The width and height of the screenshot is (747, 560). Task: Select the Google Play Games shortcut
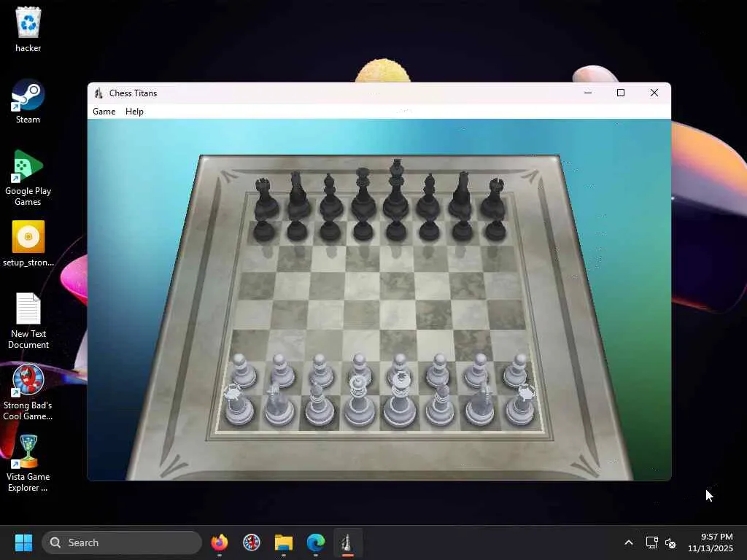[28, 178]
